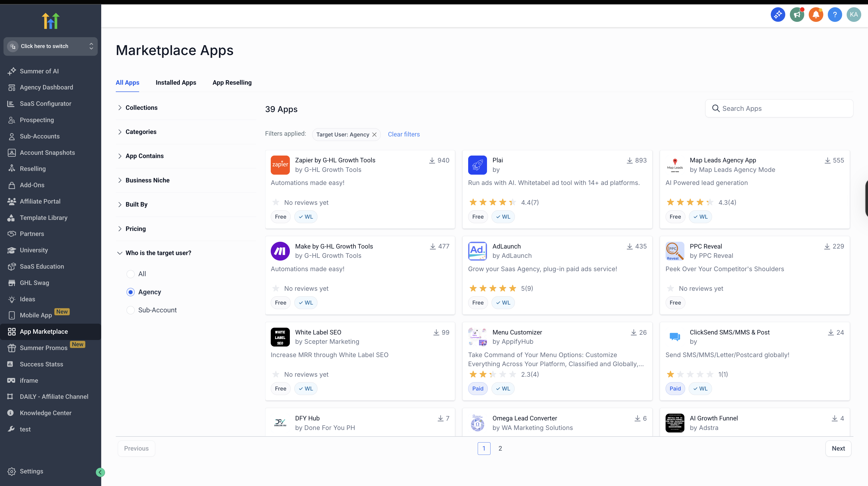Open the App Reselling tab
Screen dimensions: 868x486
(232, 83)
